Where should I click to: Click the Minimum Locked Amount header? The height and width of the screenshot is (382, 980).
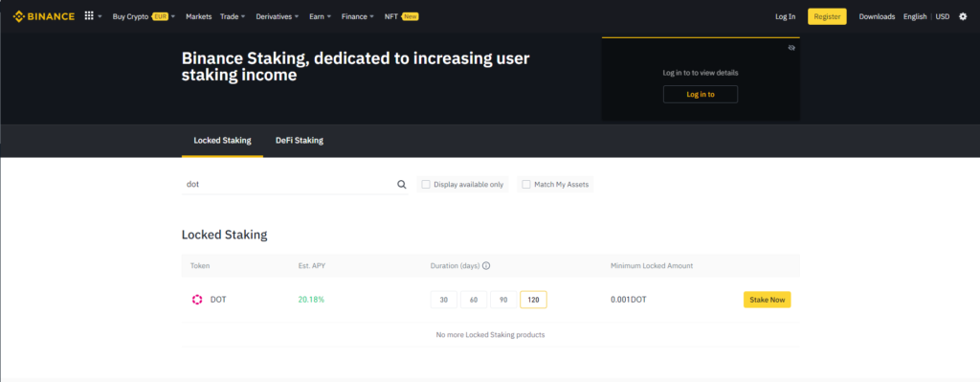652,266
